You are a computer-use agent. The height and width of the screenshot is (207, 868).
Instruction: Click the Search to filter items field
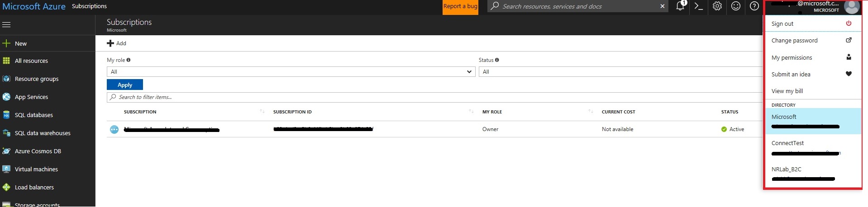(x=435, y=97)
